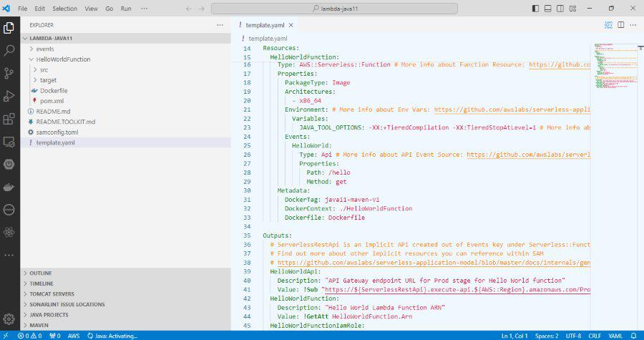This screenshot has height=340, width=644.
Task: Expand the SONARLINT ISSUE LOCATIONS section
Action: point(125,304)
